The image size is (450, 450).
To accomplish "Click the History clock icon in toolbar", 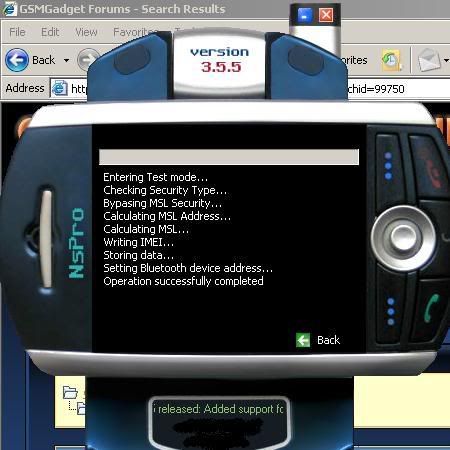I will click(x=391, y=60).
